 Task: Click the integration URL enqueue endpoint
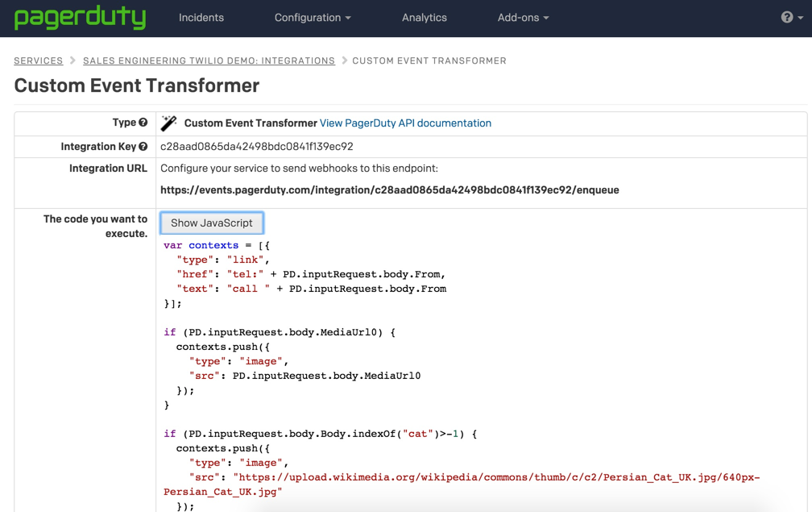coord(389,189)
